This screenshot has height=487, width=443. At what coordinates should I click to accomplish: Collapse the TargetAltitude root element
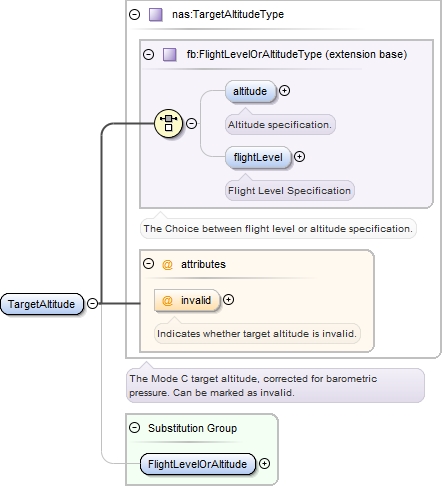point(92,303)
